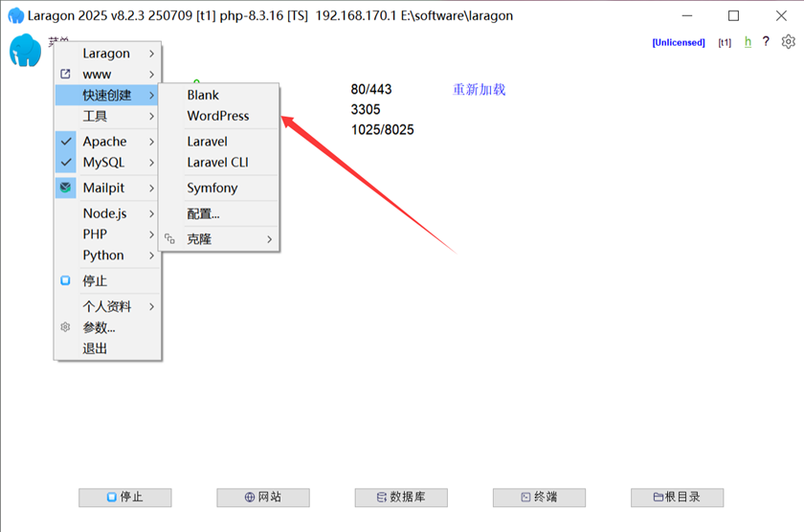Toggle the Apache checkmark
The image size is (804, 532).
(66, 141)
